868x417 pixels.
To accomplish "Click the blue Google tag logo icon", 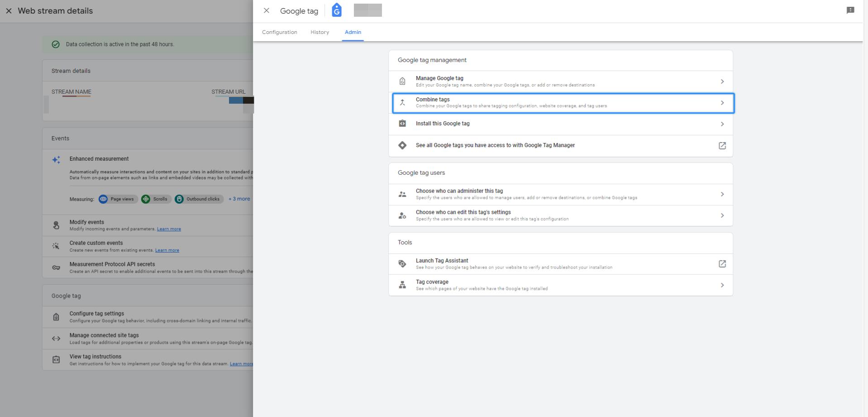I will [336, 10].
